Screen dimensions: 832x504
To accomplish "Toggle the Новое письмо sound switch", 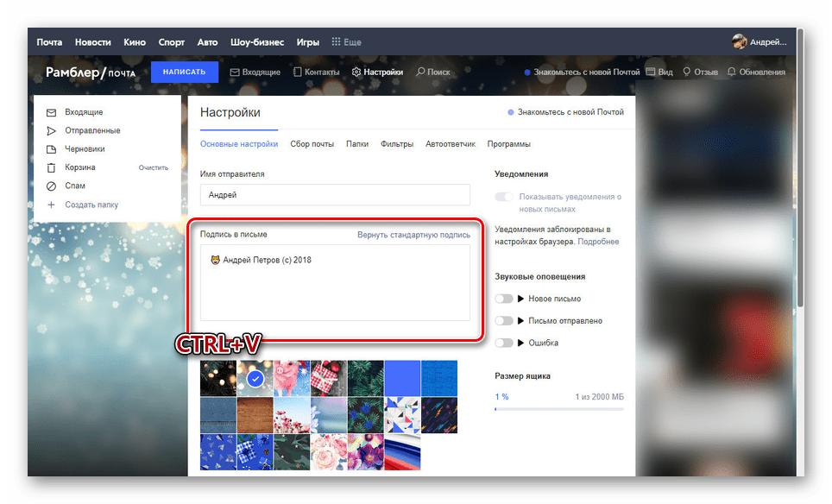I will [x=504, y=299].
